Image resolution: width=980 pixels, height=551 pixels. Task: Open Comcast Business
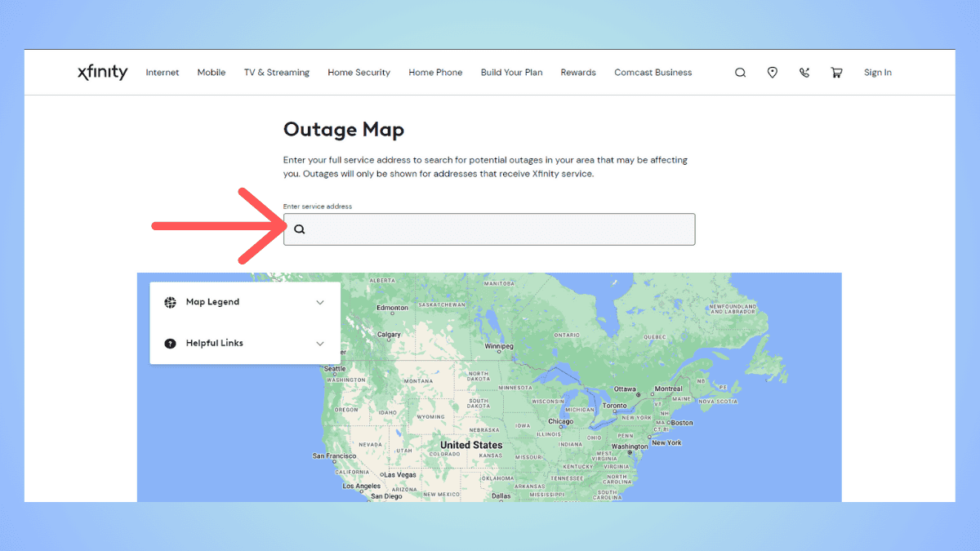pos(653,72)
